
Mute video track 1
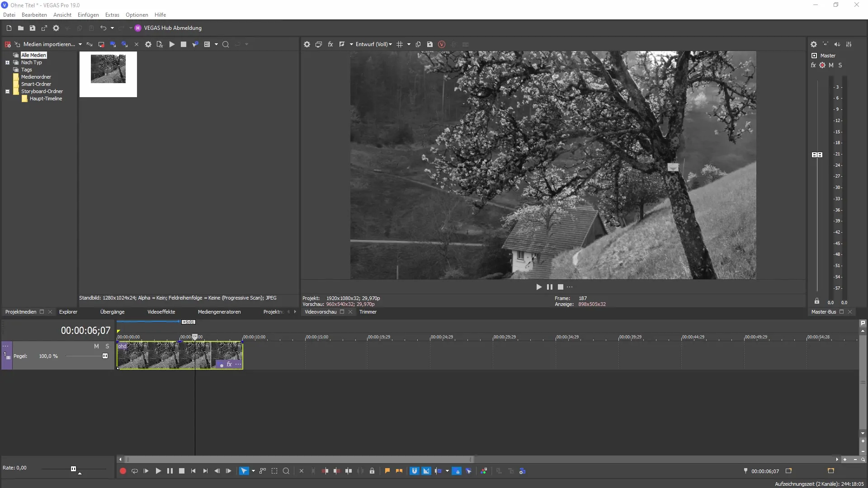96,346
